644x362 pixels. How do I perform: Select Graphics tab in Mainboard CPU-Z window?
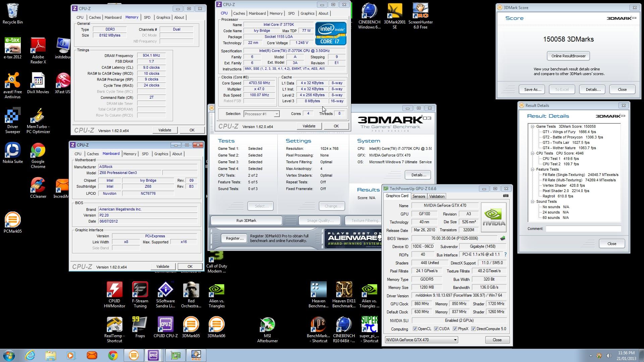click(x=161, y=154)
